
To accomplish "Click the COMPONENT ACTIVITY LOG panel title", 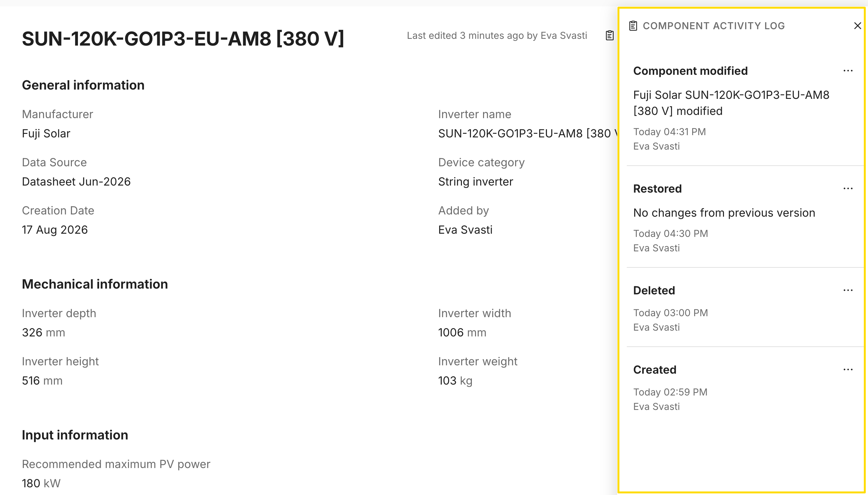I will tap(714, 26).
